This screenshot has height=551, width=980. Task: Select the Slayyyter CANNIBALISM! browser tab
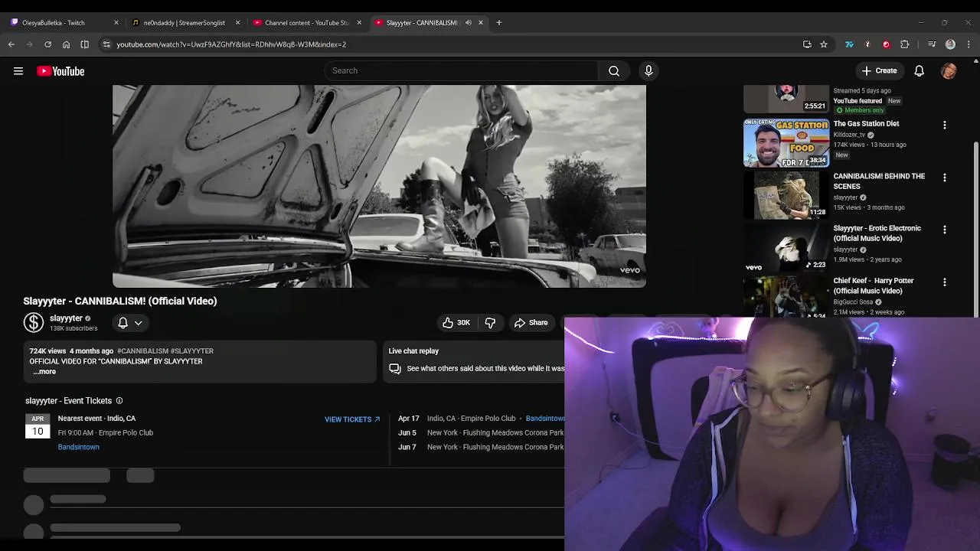(x=421, y=23)
